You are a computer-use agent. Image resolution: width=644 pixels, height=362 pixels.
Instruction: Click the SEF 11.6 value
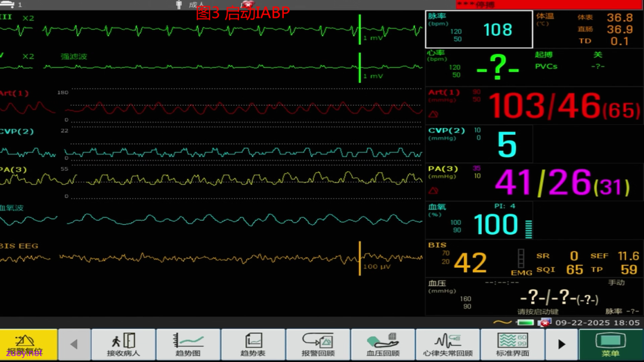click(615, 256)
